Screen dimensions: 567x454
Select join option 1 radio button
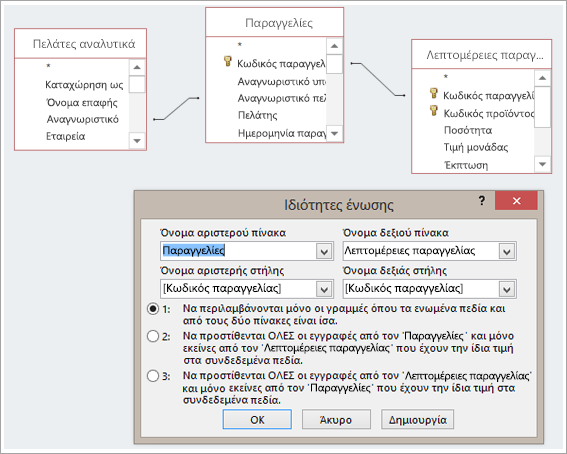(153, 309)
